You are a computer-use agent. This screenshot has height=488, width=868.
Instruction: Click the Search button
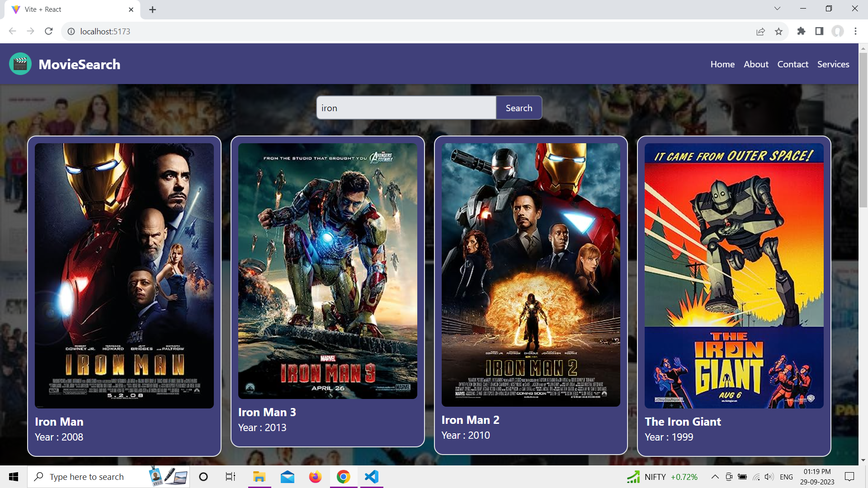click(519, 108)
